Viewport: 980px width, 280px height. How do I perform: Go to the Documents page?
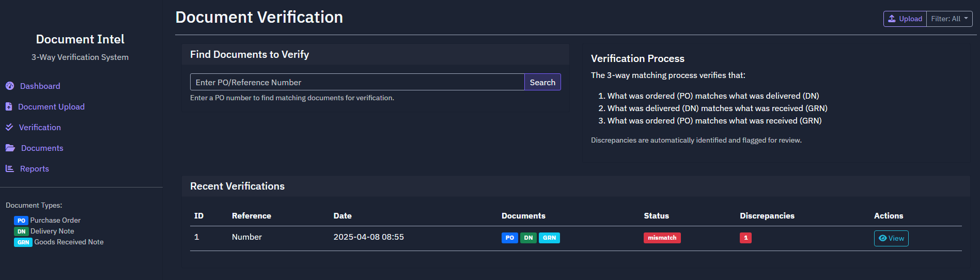tap(42, 148)
